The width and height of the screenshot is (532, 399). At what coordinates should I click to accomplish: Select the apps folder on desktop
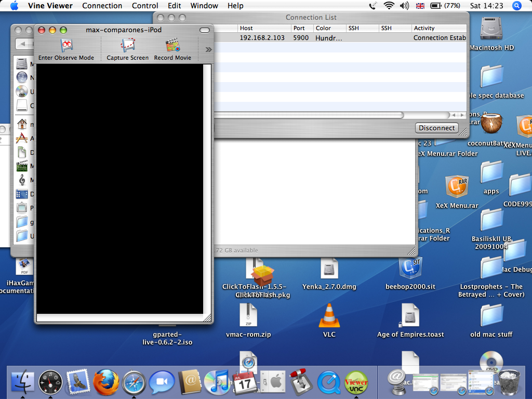tap(491, 172)
